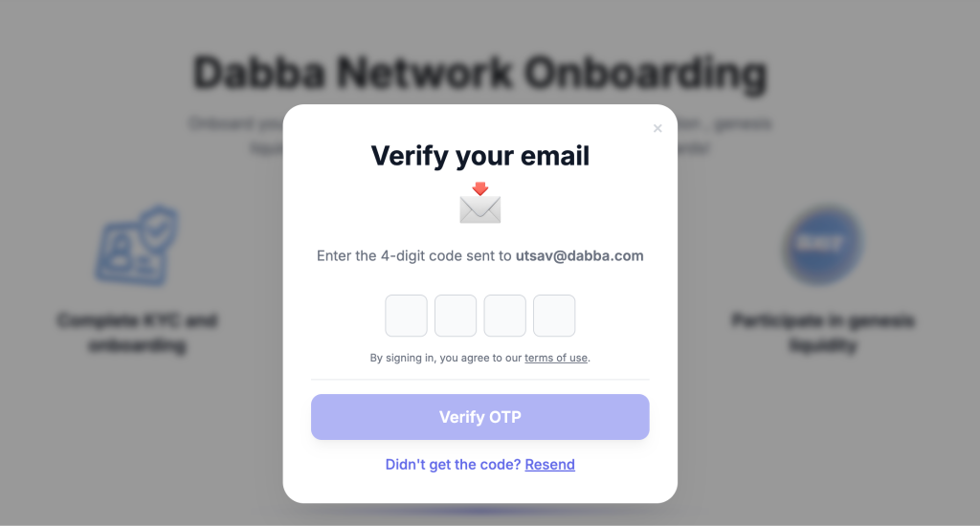Focus the third OTP digit box
This screenshot has height=526, width=980.
click(x=505, y=316)
